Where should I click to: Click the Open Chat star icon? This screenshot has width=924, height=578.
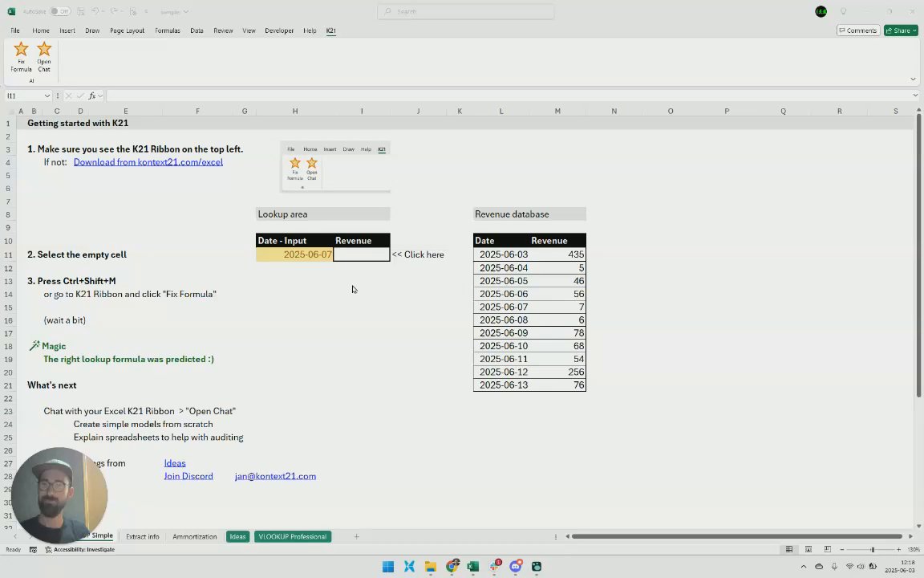(44, 50)
